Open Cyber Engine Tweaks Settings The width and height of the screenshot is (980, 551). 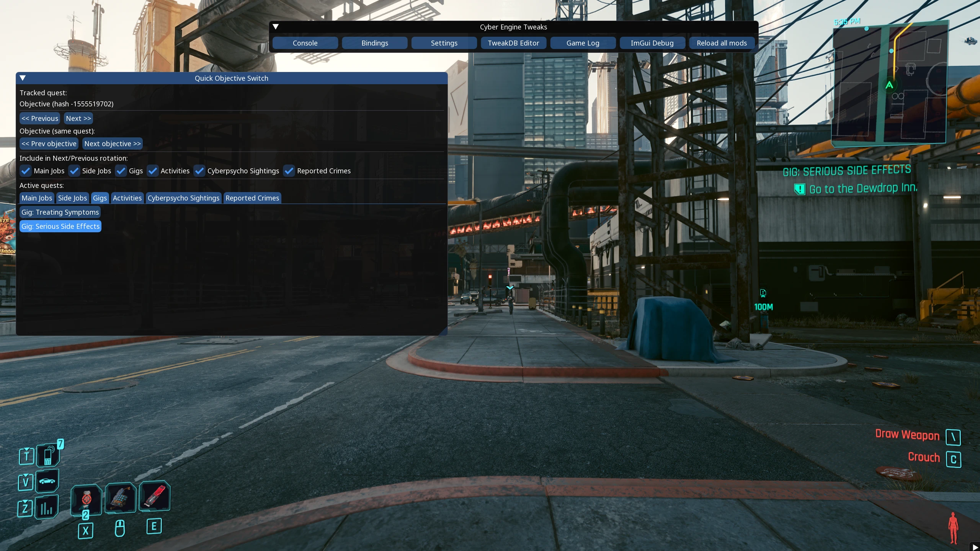tap(444, 43)
